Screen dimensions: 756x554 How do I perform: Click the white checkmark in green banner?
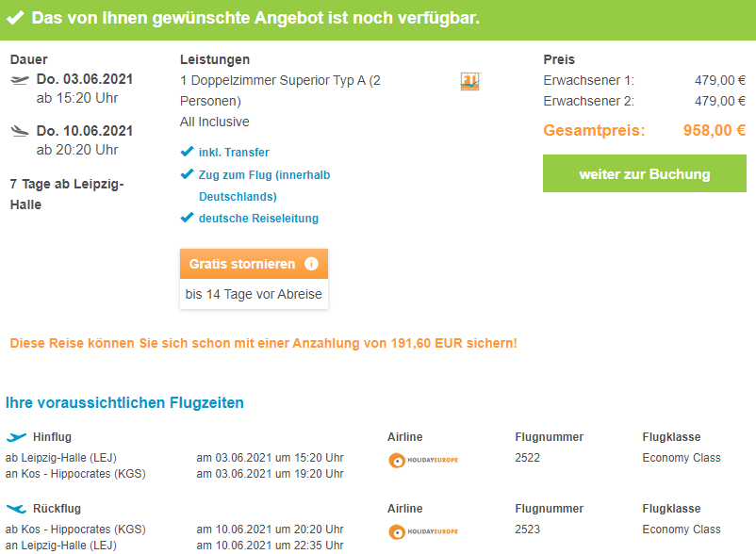click(16, 19)
